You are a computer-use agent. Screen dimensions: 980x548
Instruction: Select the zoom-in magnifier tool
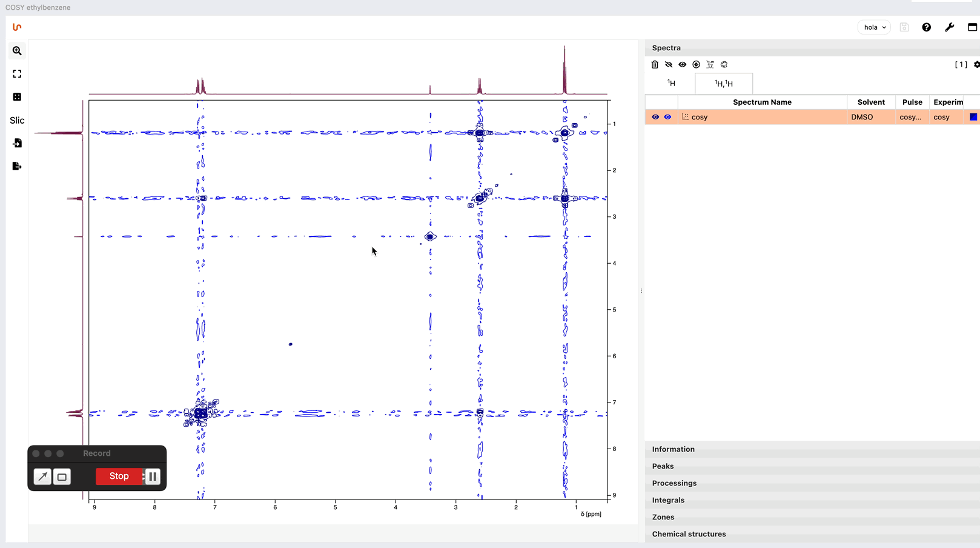coord(17,51)
